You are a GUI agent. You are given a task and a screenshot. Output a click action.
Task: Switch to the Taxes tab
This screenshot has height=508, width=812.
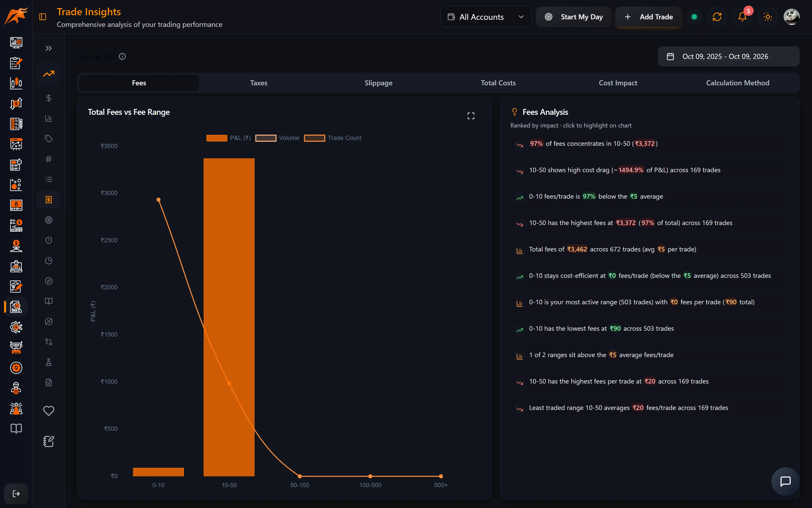tap(259, 83)
